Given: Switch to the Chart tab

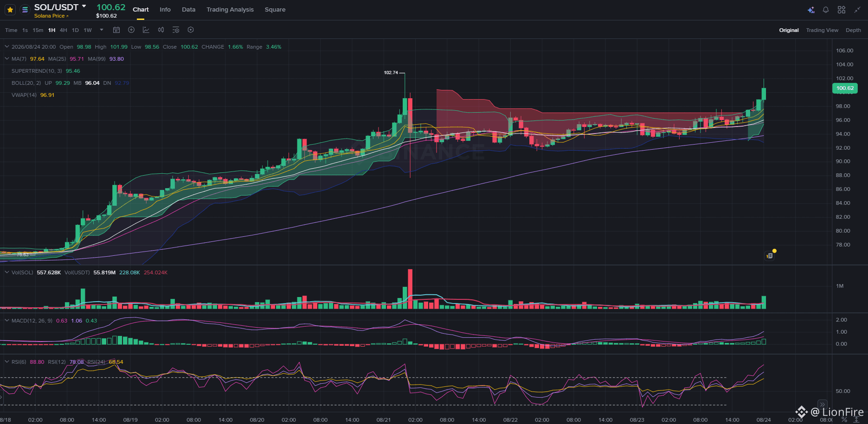Looking at the screenshot, I should [141, 10].
